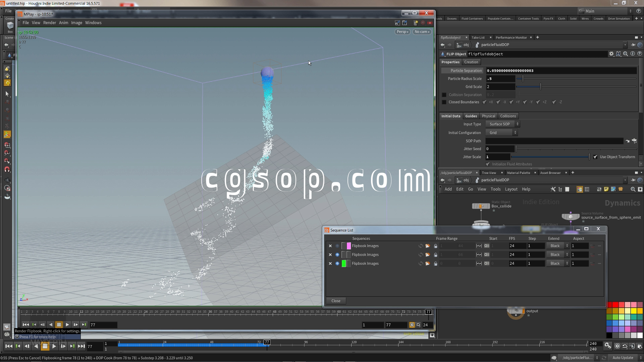Enable the Collision Separation checkbox

point(444,95)
